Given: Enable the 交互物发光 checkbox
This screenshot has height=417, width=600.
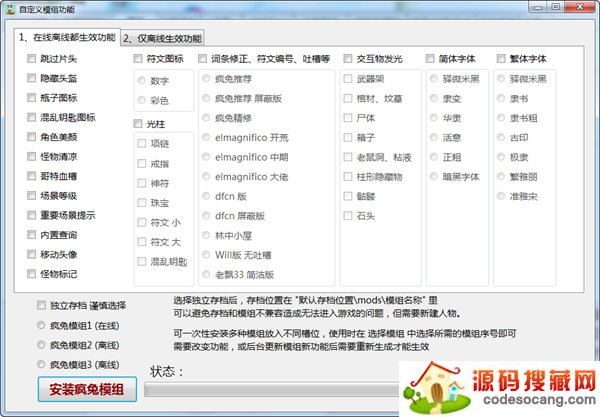Looking at the screenshot, I should pos(348,59).
